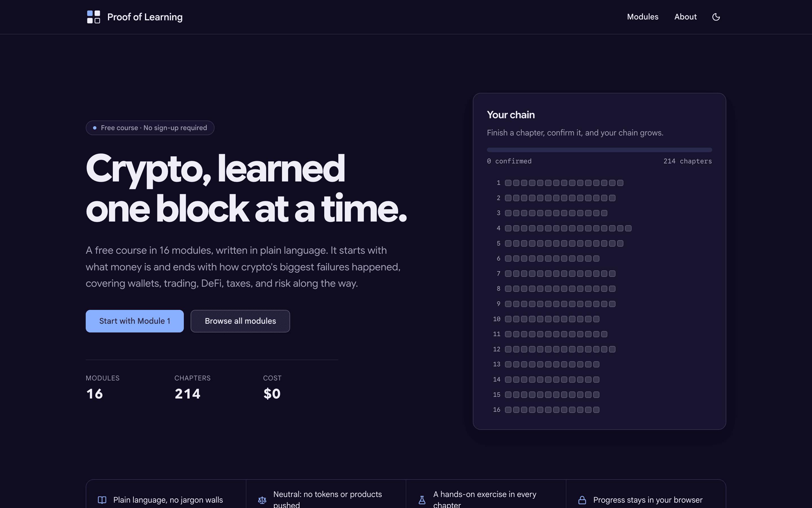Select first block in chain row 12

[x=508, y=349]
